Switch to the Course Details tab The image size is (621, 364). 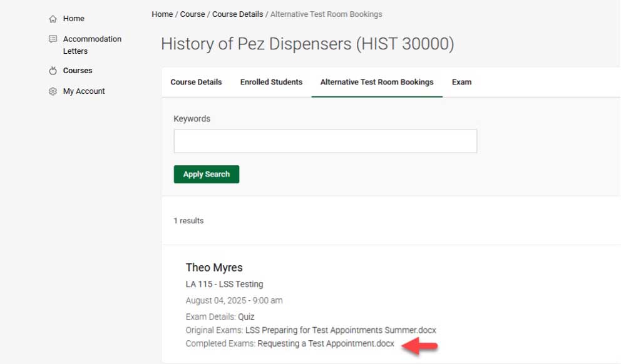(196, 82)
